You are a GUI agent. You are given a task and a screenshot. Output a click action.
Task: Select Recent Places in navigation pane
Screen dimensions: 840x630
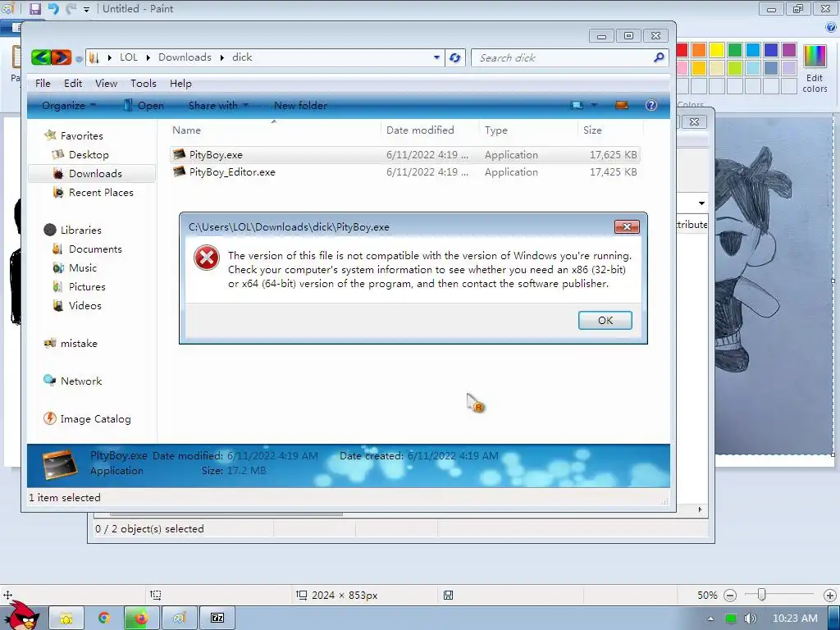[x=101, y=192]
